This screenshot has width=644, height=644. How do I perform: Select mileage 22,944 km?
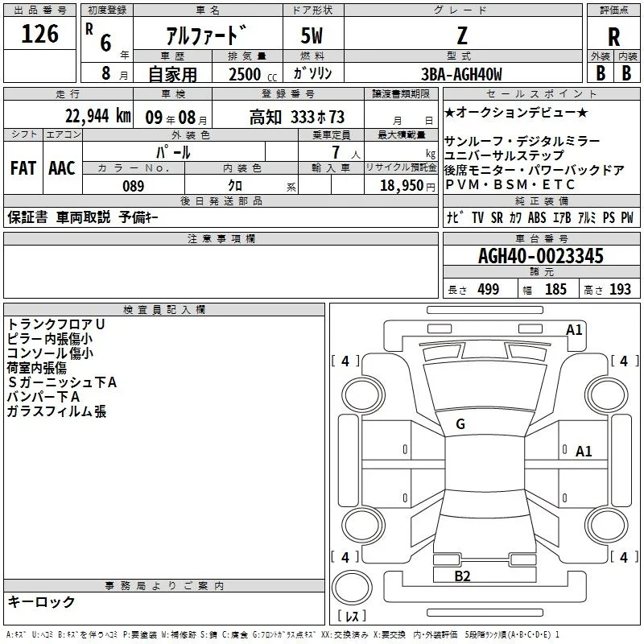pos(98,116)
